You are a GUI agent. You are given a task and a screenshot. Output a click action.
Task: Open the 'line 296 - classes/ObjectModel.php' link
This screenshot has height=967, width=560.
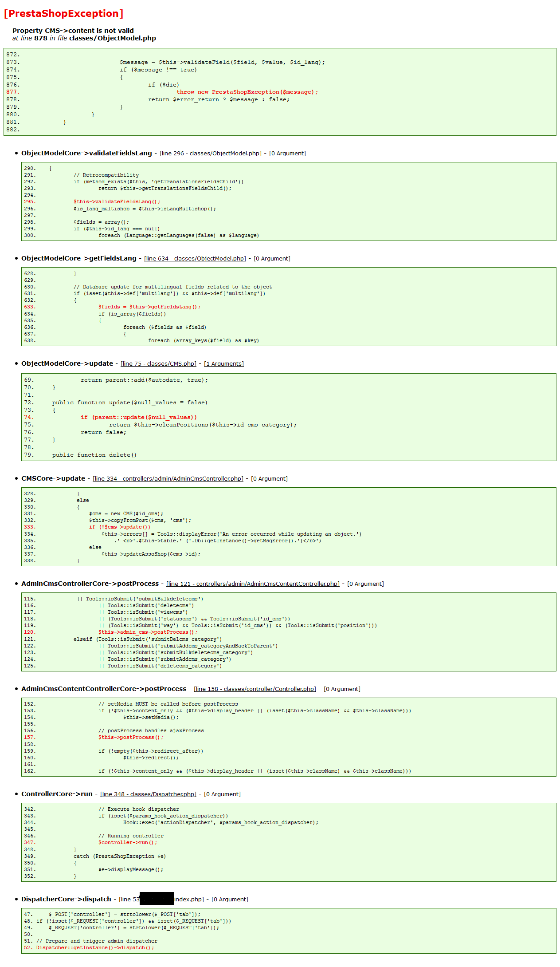[x=211, y=154]
